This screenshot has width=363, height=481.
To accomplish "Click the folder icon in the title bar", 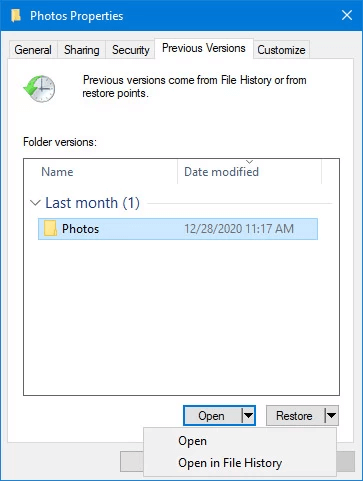I will click(x=16, y=16).
